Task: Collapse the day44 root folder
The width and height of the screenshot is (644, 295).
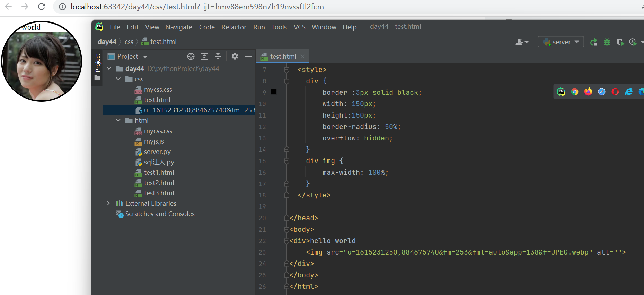Action: click(109, 68)
